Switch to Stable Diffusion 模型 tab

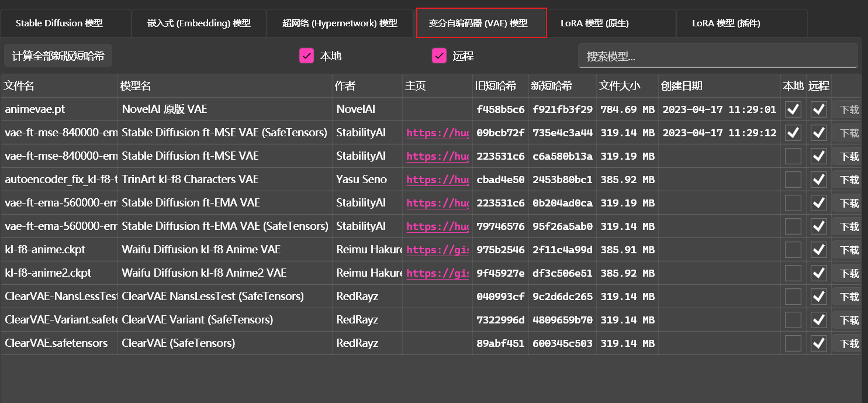[x=59, y=23]
